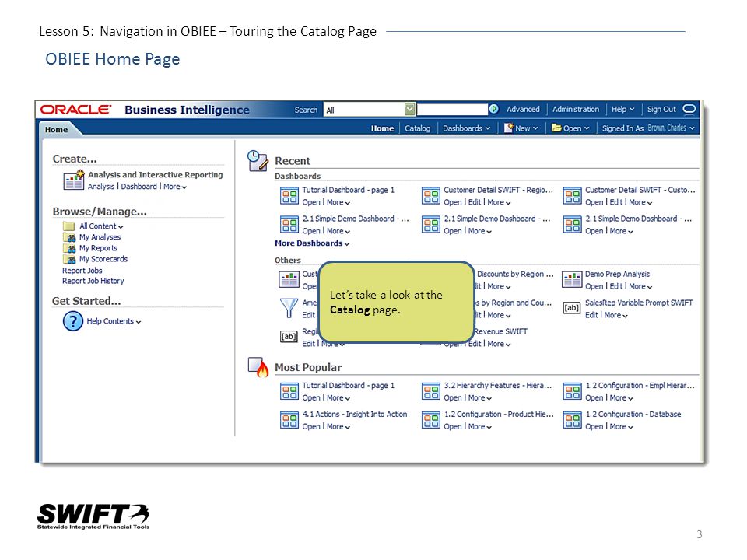
Task: Click the Most Popular flame icon
Action: 258,367
